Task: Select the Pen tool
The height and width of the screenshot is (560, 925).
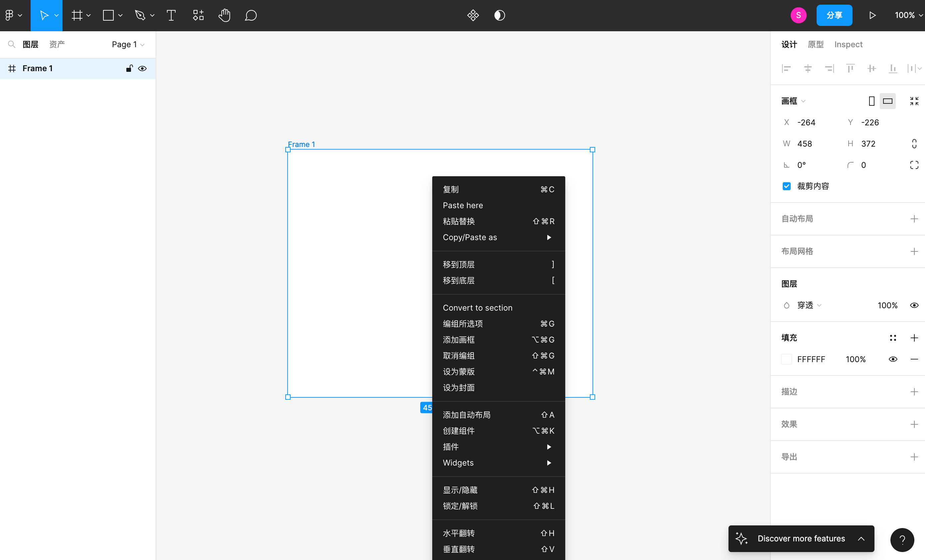Action: pos(140,15)
